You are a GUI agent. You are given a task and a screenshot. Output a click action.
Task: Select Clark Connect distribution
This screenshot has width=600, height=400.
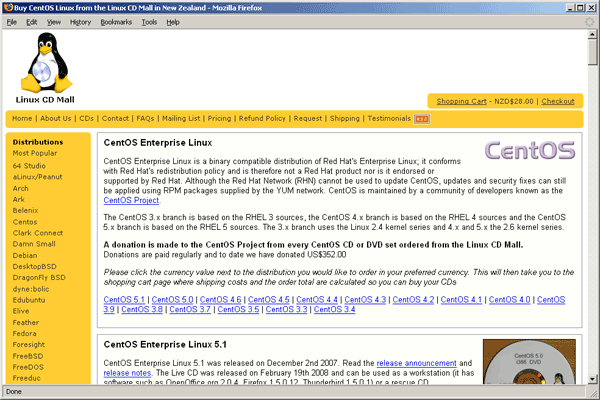tap(38, 233)
